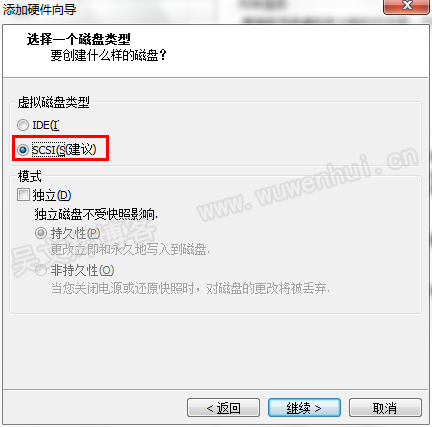This screenshot has width=432, height=427.
Task: Click the 非持久性(O) option label text
Action: pyautogui.click(x=82, y=270)
